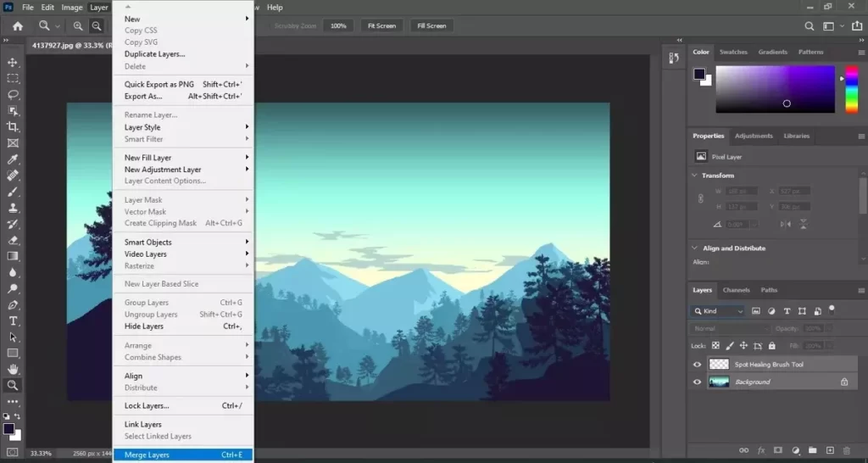Select the Blur tool
The image size is (868, 463).
click(x=13, y=272)
